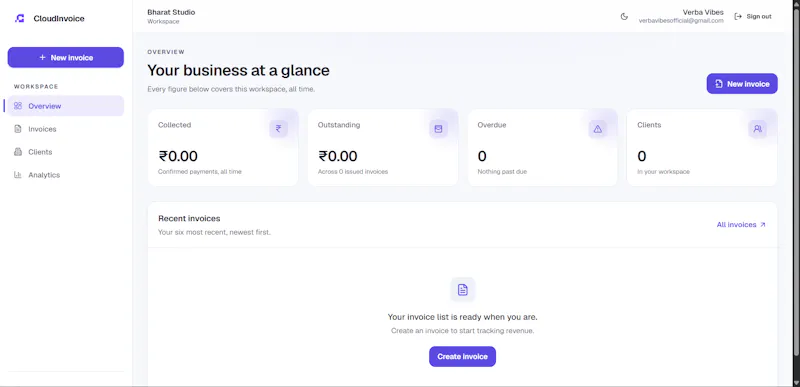Click the Recent invoices heading

click(189, 218)
